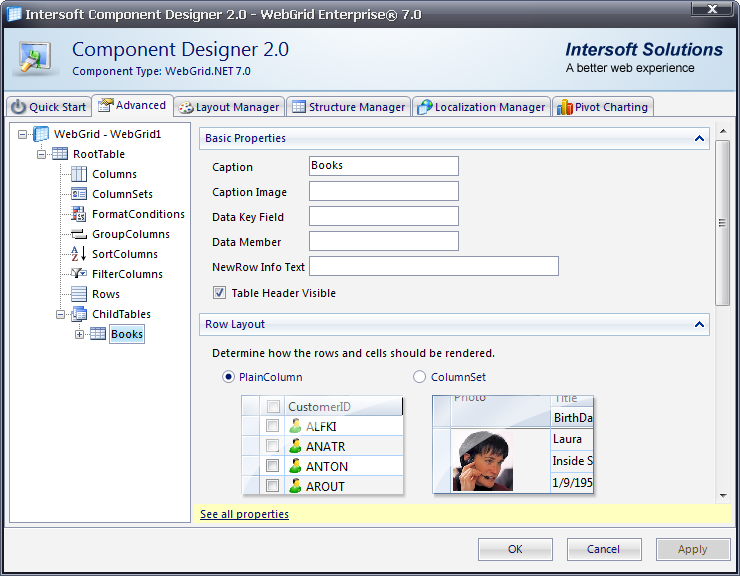Click the GroupColumns icon

pyautogui.click(x=79, y=234)
